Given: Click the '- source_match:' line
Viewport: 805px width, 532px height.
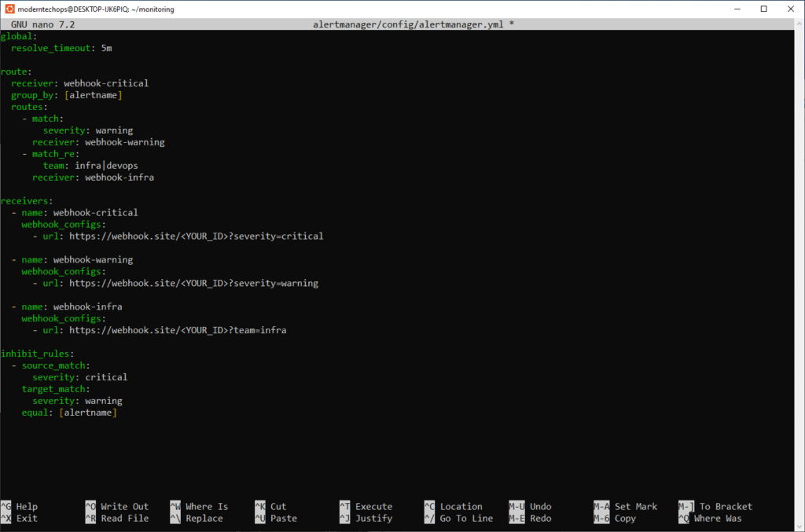Looking at the screenshot, I should (x=51, y=365).
